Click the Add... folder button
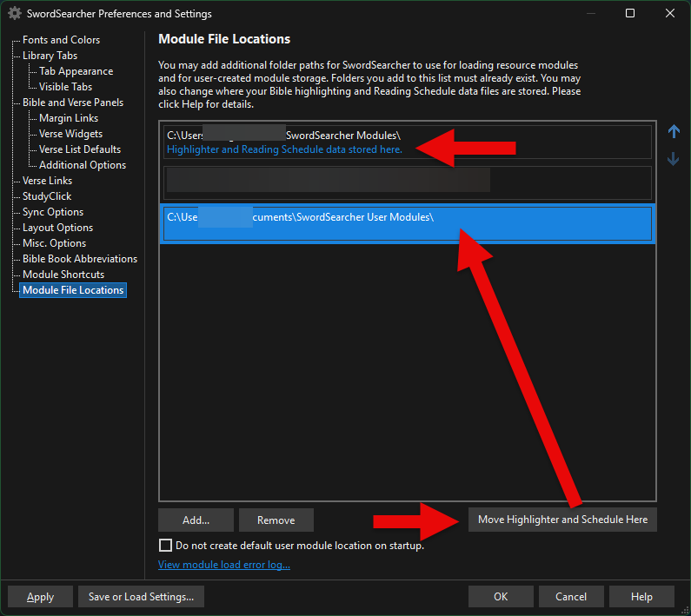This screenshot has width=691, height=616. tap(196, 520)
